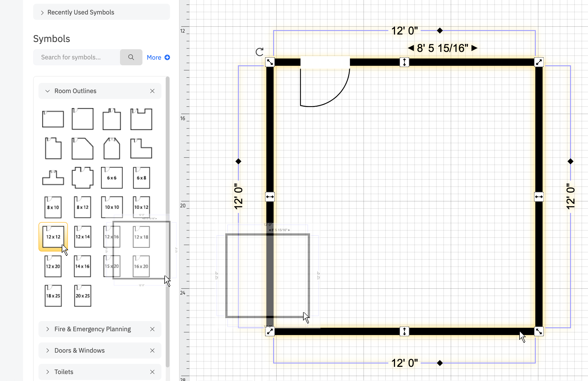This screenshot has width=588, height=381.
Task: Click the bottom wall vertical adjust handle
Action: point(404,332)
